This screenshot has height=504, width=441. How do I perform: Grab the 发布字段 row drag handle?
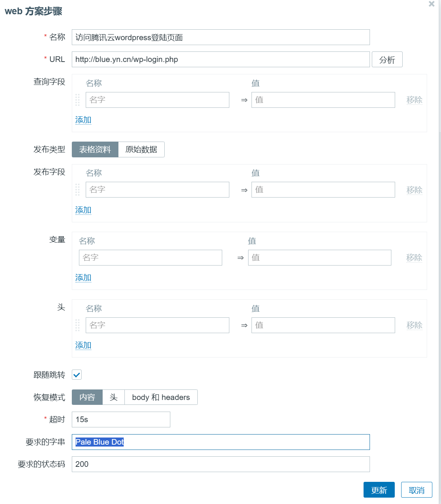77,190
